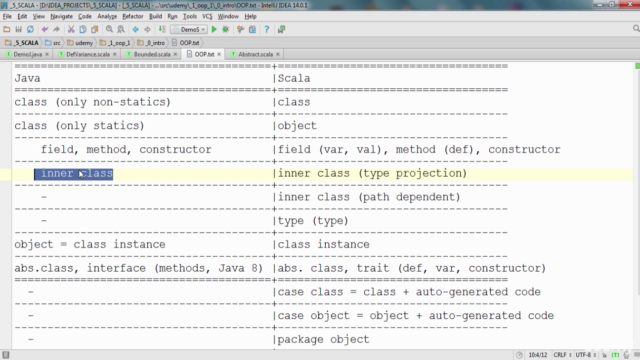Open Help with the question mark icon
The height and width of the screenshot is (360, 640).
(x=267, y=29)
